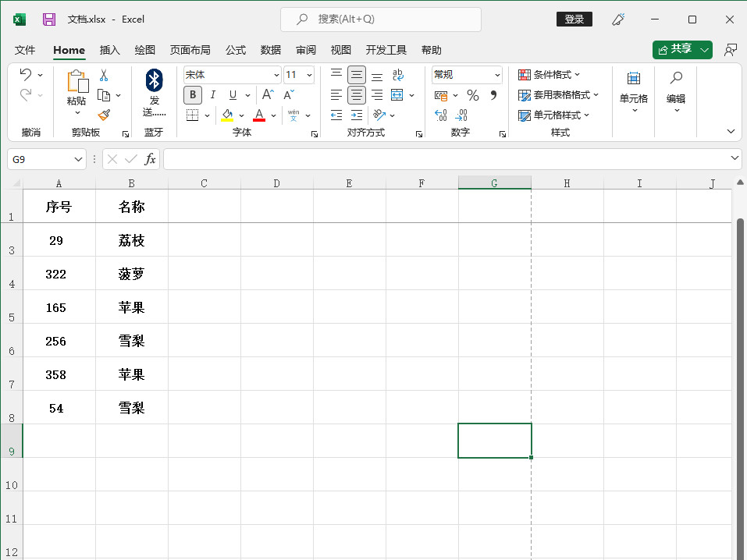The image size is (747, 560).
Task: Open the 文件 menu
Action: [25, 50]
